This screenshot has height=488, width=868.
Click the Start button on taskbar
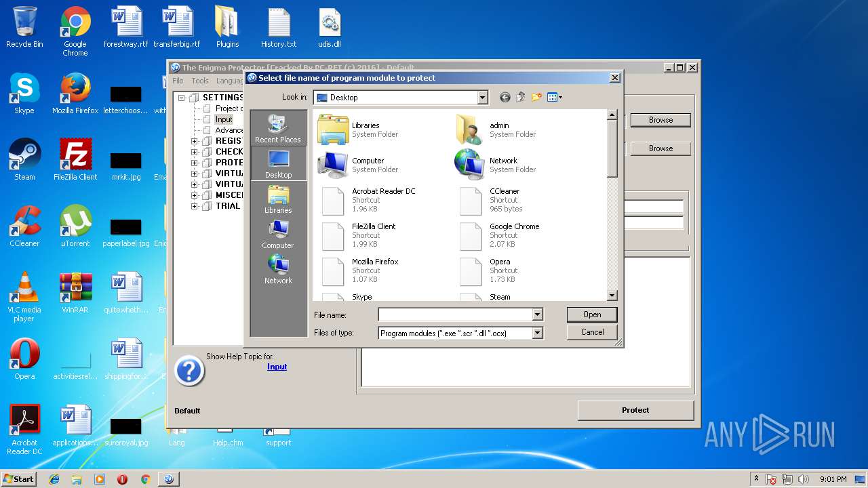[x=19, y=479]
